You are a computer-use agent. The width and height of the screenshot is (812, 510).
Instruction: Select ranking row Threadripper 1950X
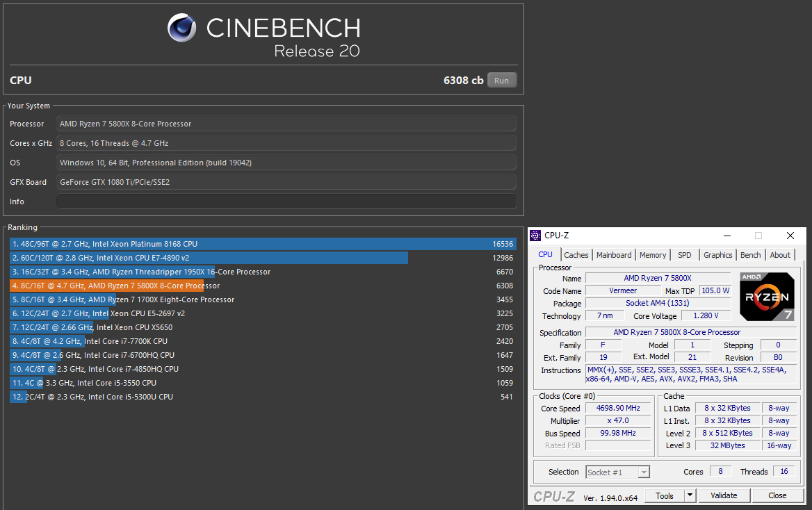(x=263, y=272)
